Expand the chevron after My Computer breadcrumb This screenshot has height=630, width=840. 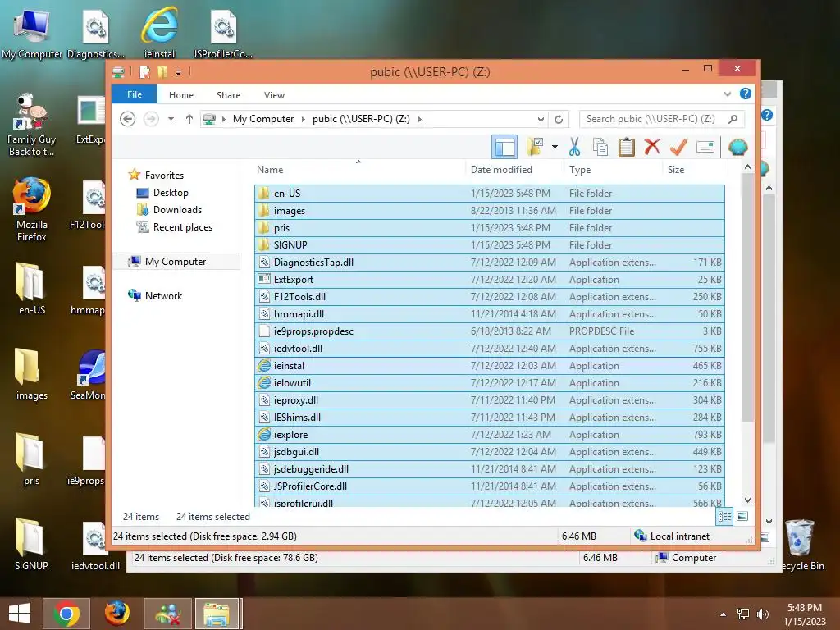(304, 119)
